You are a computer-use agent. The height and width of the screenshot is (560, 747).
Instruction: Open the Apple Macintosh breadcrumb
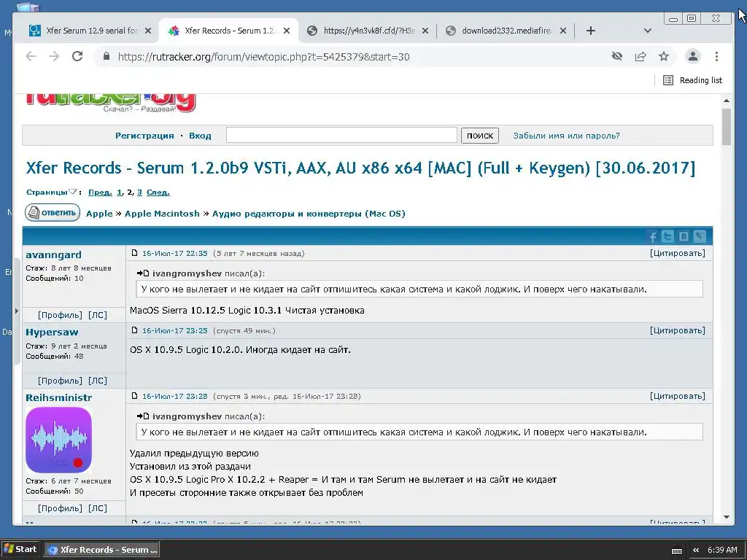coord(162,214)
